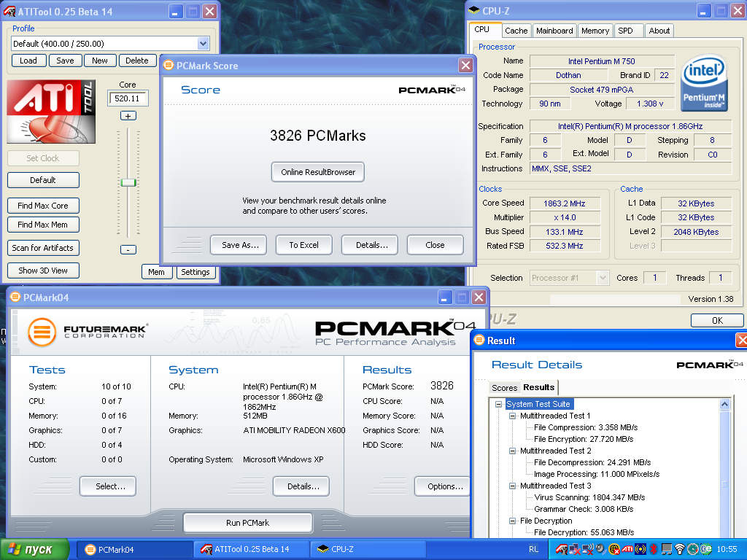Increase core clock with the plus button
Viewport: 747px width, 560px height.
128,116
